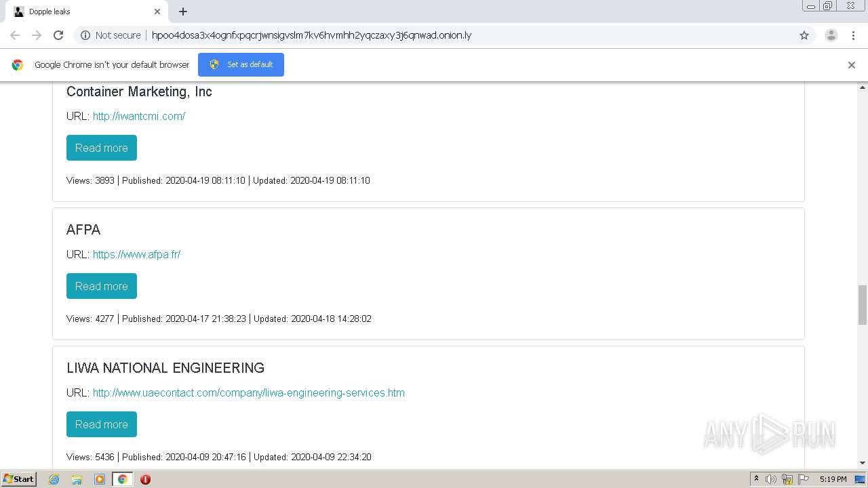Reload the page
Screen dimensions: 868x488
pos(58,35)
